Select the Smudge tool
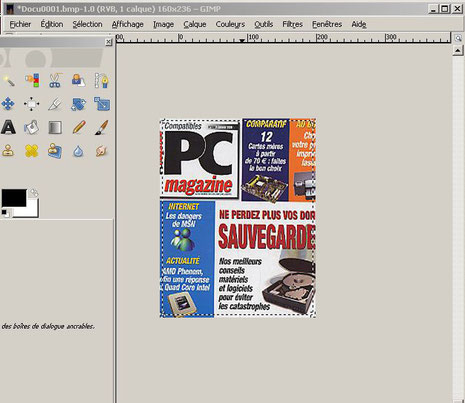Screen dimensions: 465x403 pyautogui.click(x=101, y=151)
